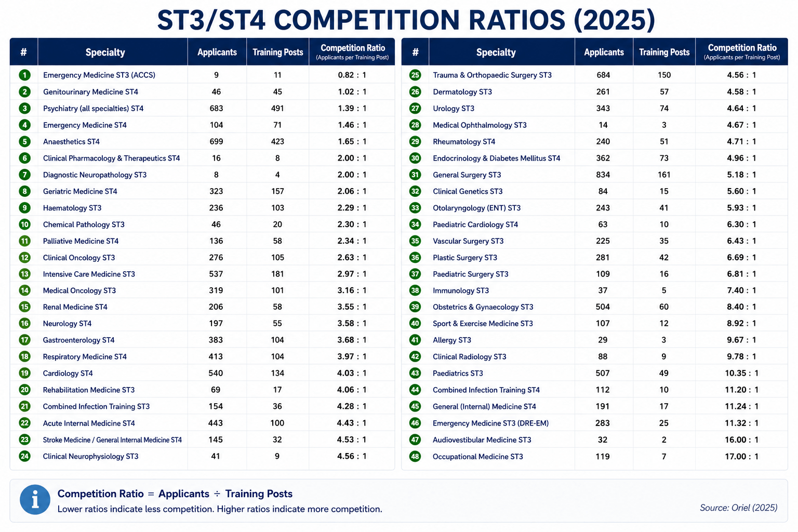798x532 pixels.
Task: Select the left table Training Posts header
Action: tap(278, 52)
